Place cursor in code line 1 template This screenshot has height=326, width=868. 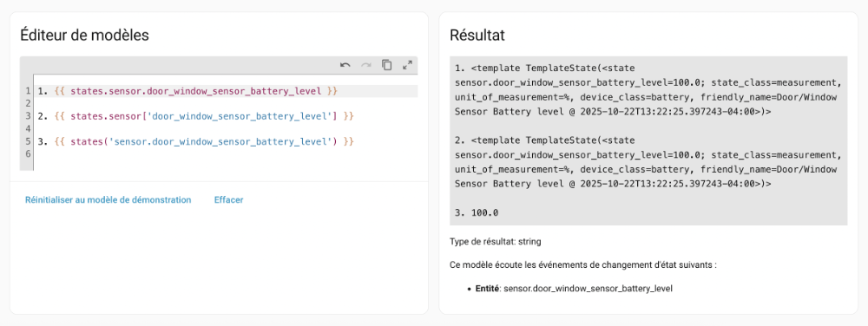[187, 91]
